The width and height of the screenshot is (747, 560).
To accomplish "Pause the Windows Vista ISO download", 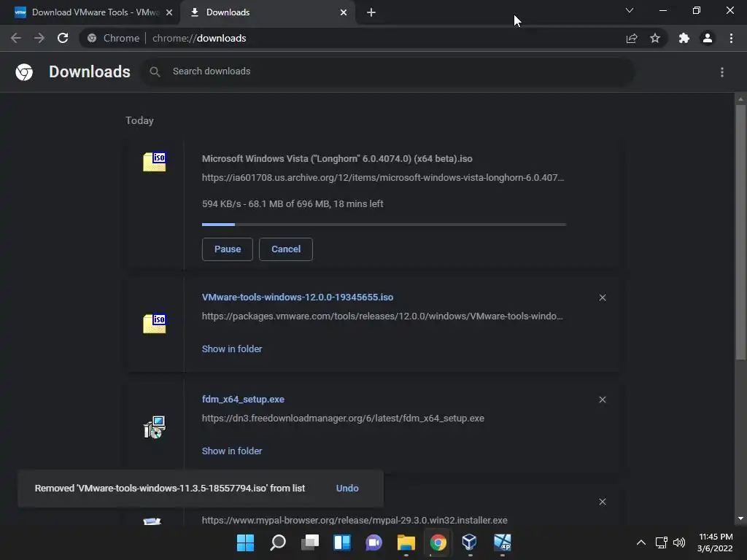I will [x=228, y=249].
